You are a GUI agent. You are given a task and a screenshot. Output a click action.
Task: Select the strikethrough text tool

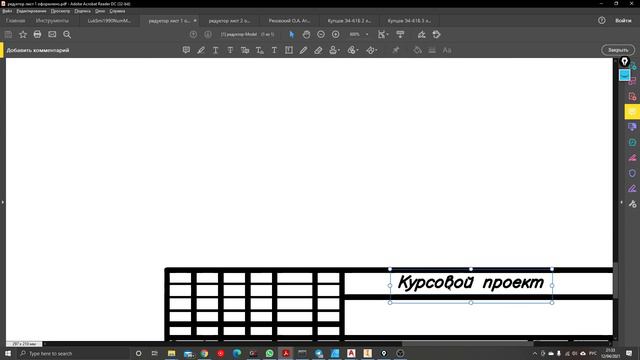[x=230, y=50]
